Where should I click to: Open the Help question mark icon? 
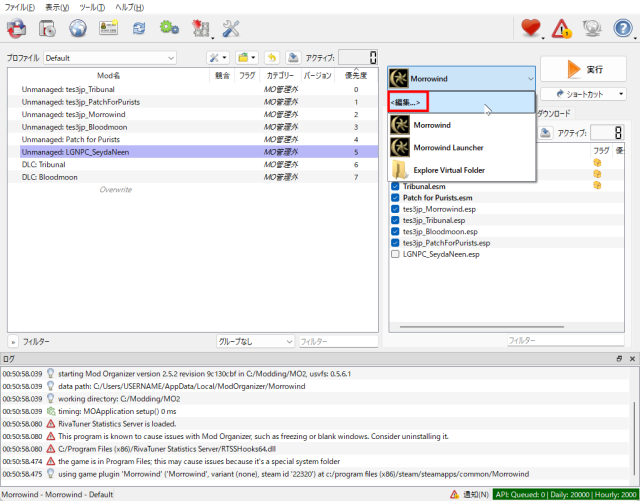[x=623, y=29]
